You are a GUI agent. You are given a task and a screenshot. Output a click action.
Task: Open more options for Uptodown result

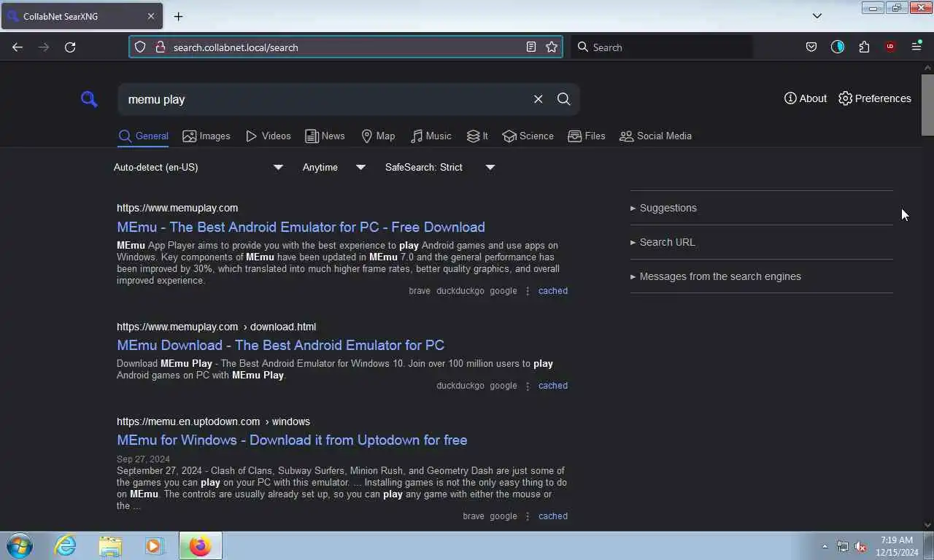[528, 516]
